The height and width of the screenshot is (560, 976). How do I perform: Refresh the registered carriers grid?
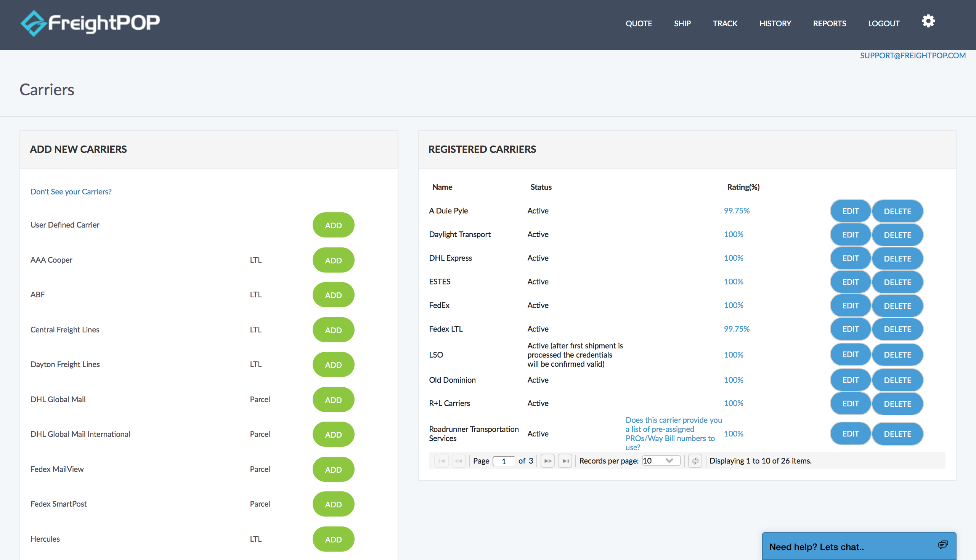click(x=695, y=461)
